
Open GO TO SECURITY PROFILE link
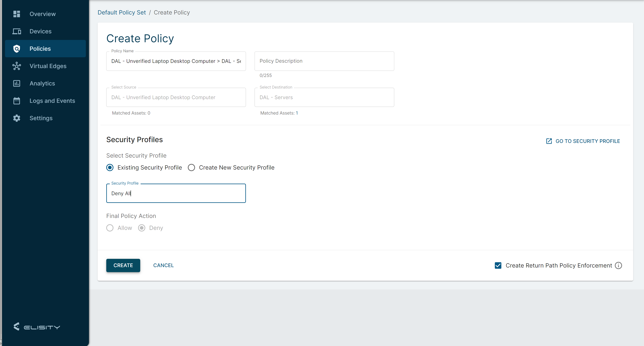point(583,141)
